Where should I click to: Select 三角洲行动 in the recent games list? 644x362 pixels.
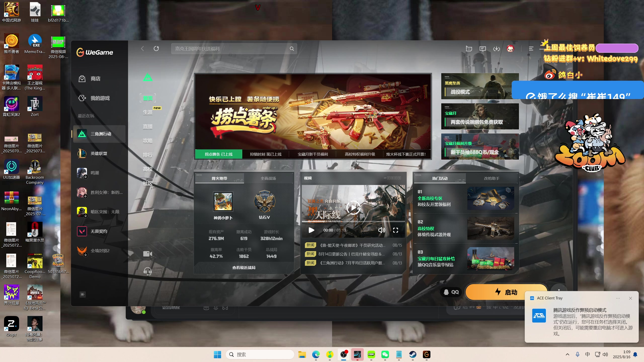pyautogui.click(x=99, y=134)
